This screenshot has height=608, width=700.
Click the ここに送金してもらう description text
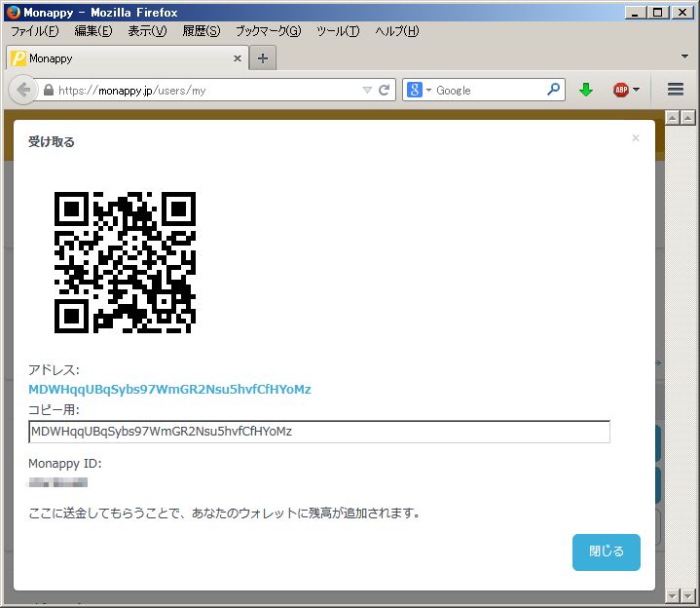[225, 513]
